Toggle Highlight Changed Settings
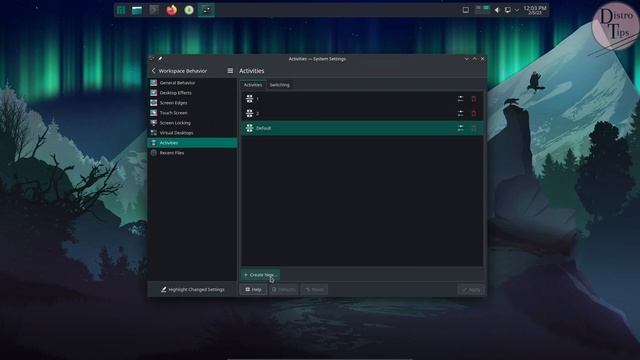The height and width of the screenshot is (360, 640). click(192, 289)
